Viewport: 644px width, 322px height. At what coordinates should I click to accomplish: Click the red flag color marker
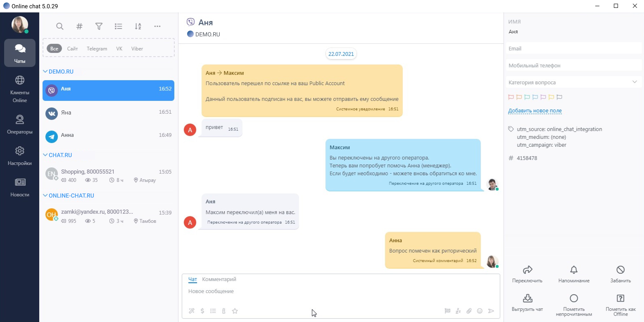[x=511, y=97]
